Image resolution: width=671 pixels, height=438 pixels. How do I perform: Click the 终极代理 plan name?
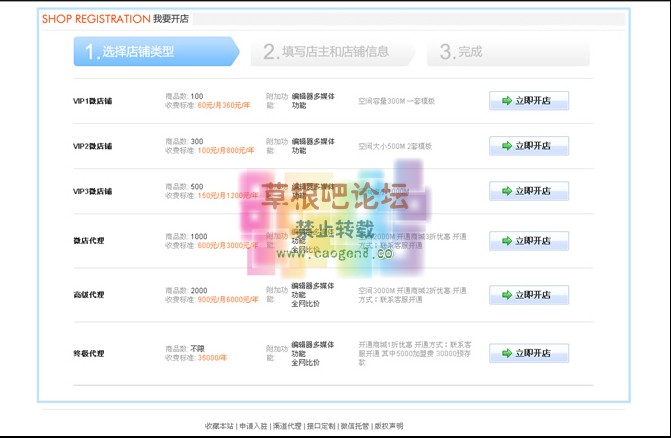(x=88, y=353)
